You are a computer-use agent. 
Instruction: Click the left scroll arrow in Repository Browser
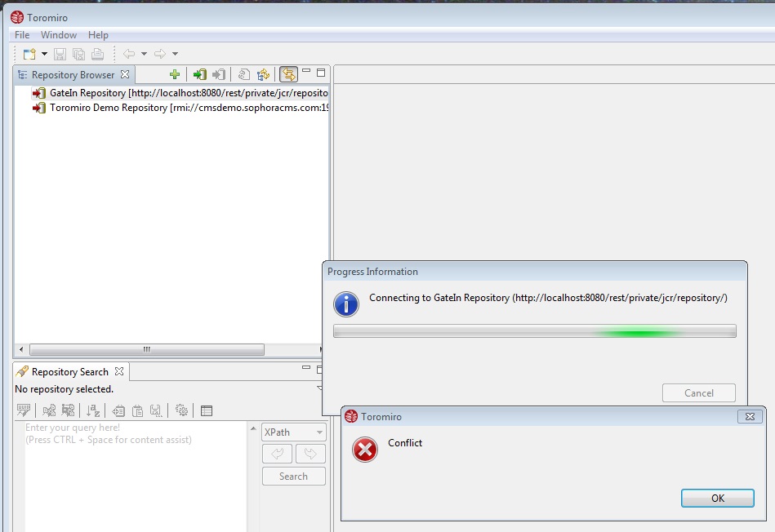21,349
